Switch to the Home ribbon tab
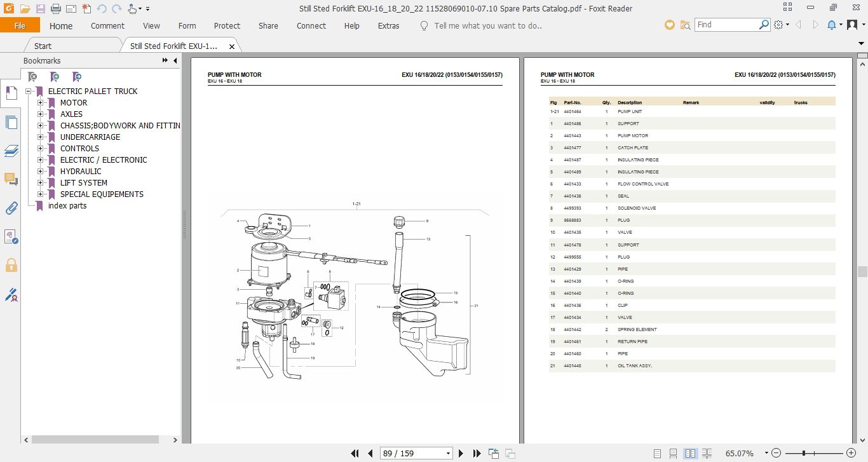868x462 pixels. coord(61,26)
